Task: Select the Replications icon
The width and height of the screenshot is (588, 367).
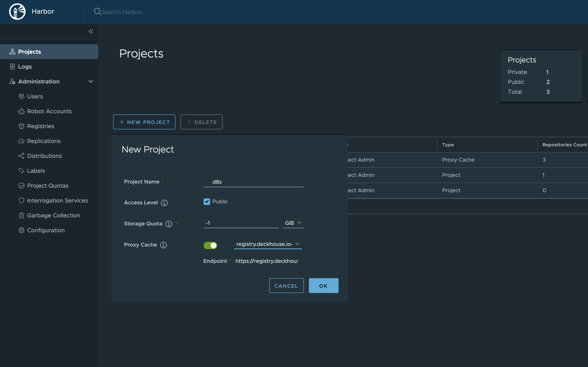Action: 21,141
